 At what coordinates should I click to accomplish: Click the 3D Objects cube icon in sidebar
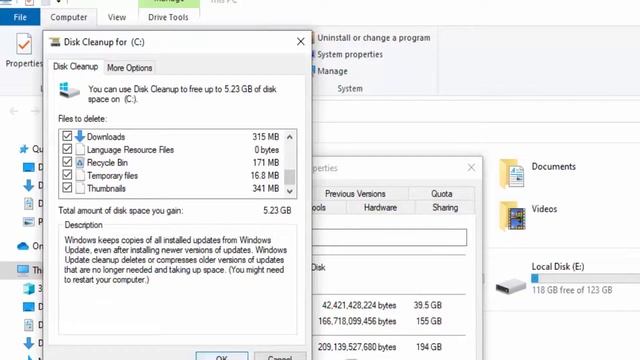click(x=29, y=289)
